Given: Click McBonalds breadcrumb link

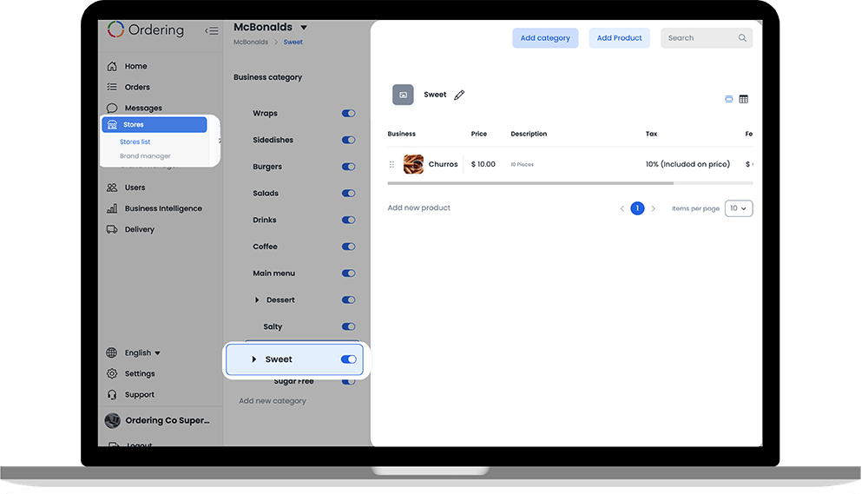Looking at the screenshot, I should pos(251,42).
